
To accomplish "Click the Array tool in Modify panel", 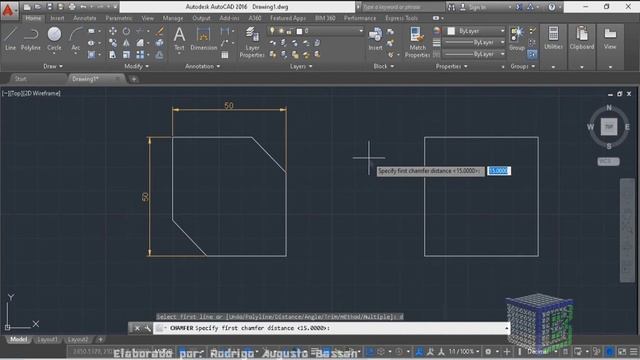I will (140, 54).
